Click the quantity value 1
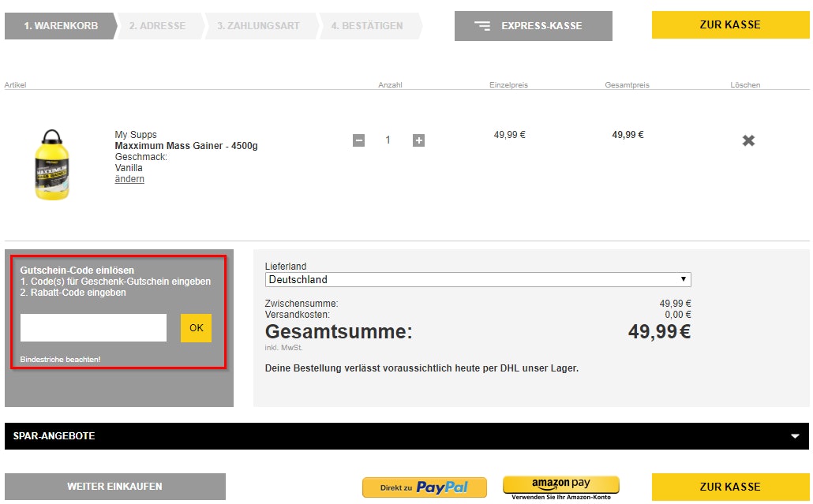 (388, 140)
